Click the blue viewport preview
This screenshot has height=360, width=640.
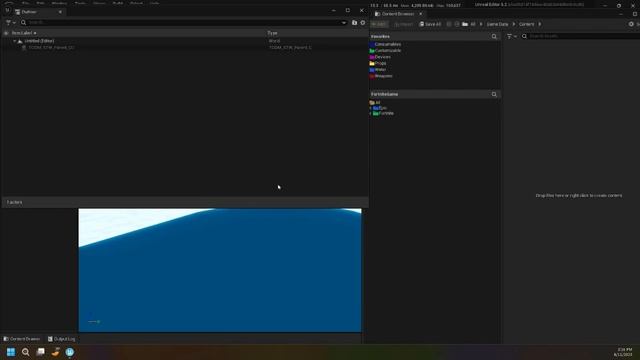pyautogui.click(x=220, y=270)
